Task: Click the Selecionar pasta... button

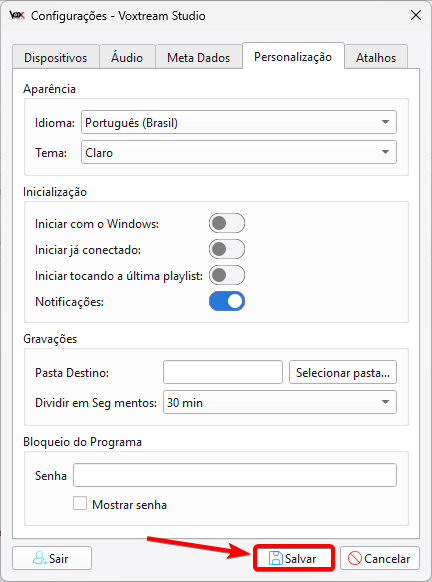Action: click(343, 372)
